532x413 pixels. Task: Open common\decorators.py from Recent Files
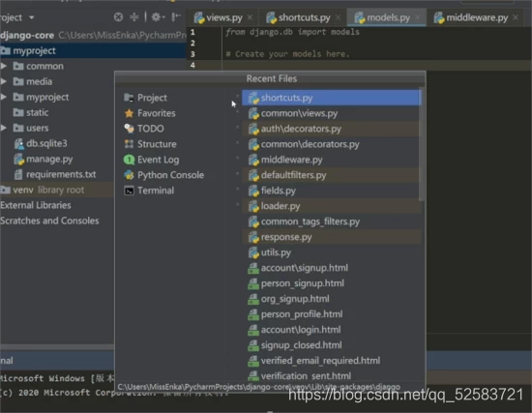[331, 144]
